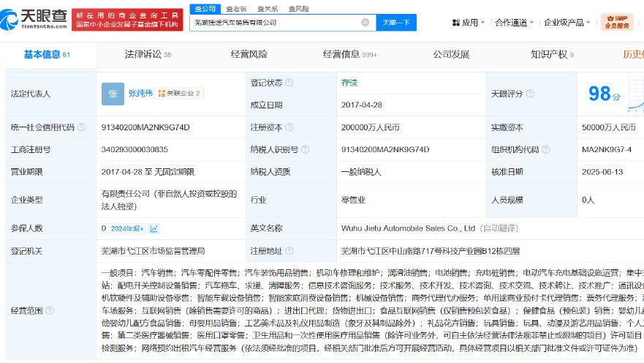Open the 经营信息 tab
Screen dimensions: 644x363
click(349, 54)
